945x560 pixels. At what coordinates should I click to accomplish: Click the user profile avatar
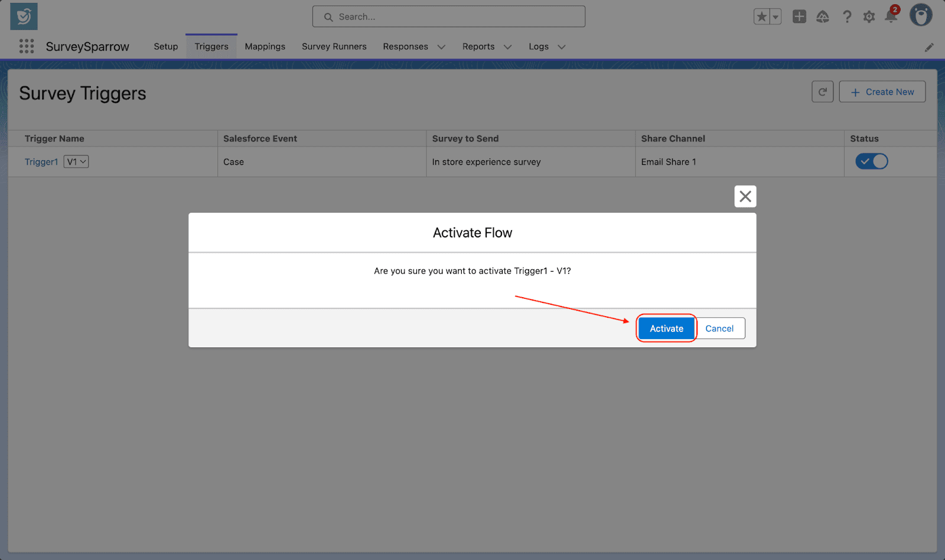(x=920, y=15)
